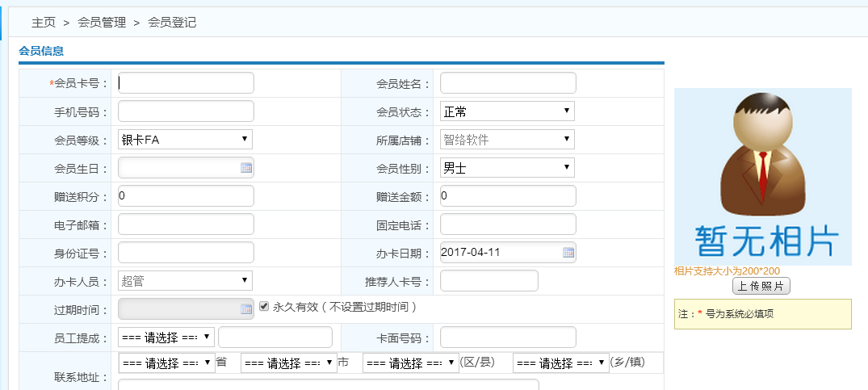Click the 员工提成 text input box
Screen dimensions: 868x390
tap(275, 337)
